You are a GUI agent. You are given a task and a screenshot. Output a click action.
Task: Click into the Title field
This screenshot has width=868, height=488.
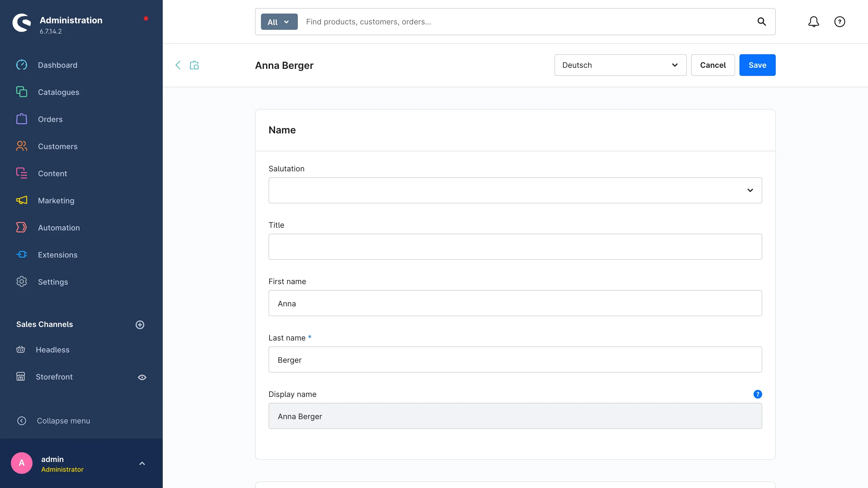[x=515, y=246]
